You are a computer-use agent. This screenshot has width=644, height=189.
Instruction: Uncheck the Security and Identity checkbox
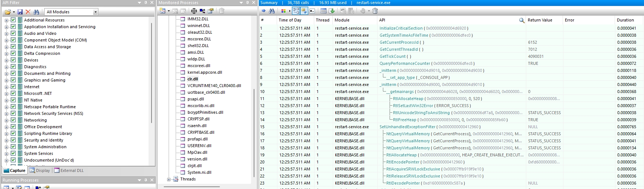click(x=13, y=140)
